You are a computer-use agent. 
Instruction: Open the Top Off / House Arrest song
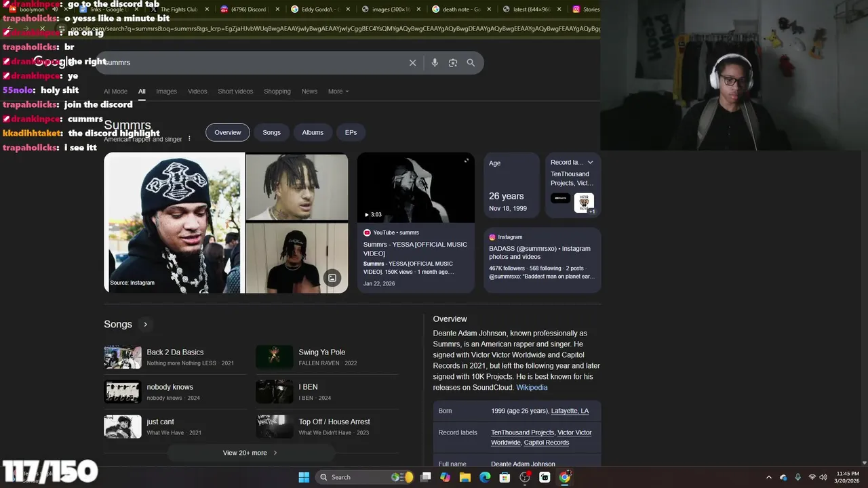(325, 426)
